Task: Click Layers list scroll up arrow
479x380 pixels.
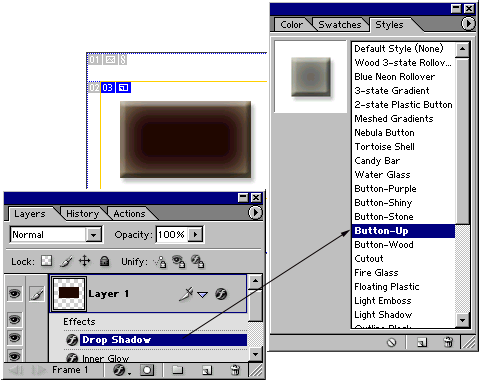Action: (255, 281)
